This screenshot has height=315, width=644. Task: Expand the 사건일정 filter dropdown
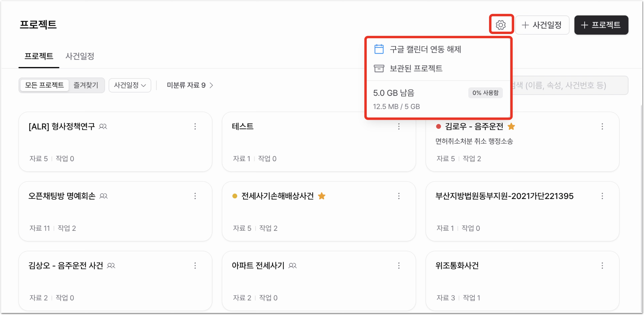click(x=130, y=85)
